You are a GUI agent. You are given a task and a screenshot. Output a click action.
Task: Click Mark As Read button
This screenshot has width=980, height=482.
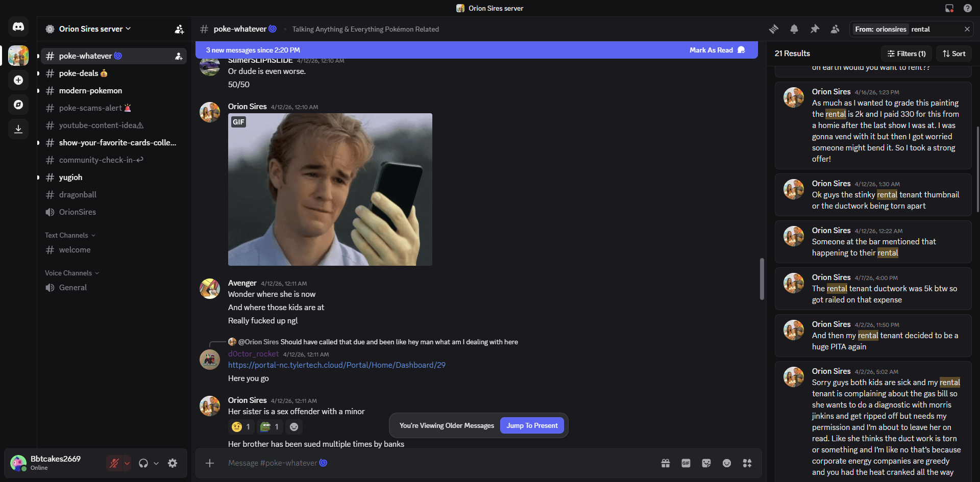(x=717, y=50)
